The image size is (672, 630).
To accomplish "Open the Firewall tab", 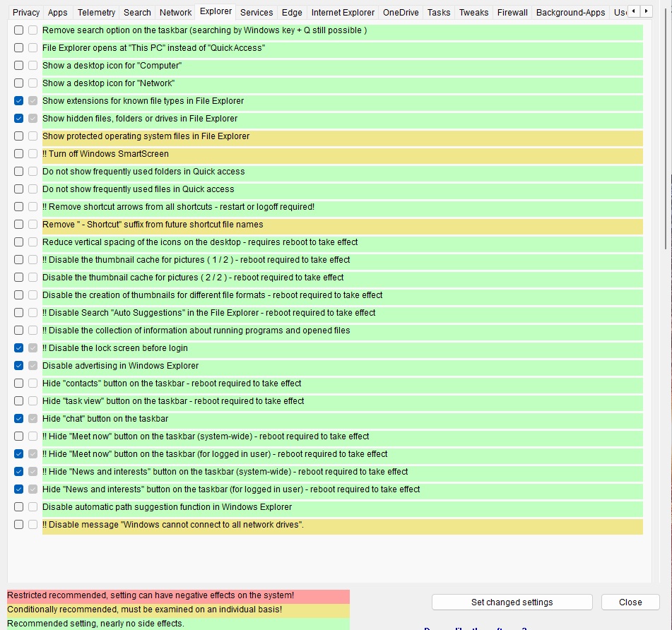I will (x=512, y=12).
